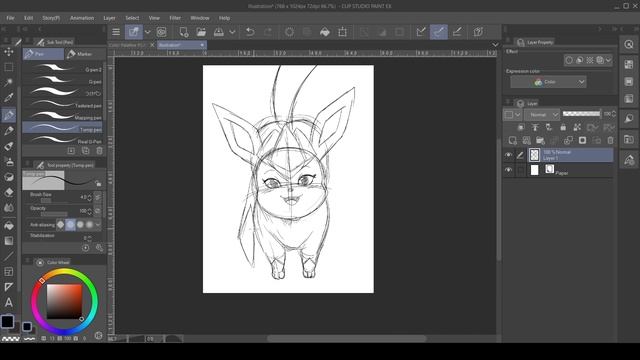Select the Real G-Pen sub tool

(x=62, y=141)
